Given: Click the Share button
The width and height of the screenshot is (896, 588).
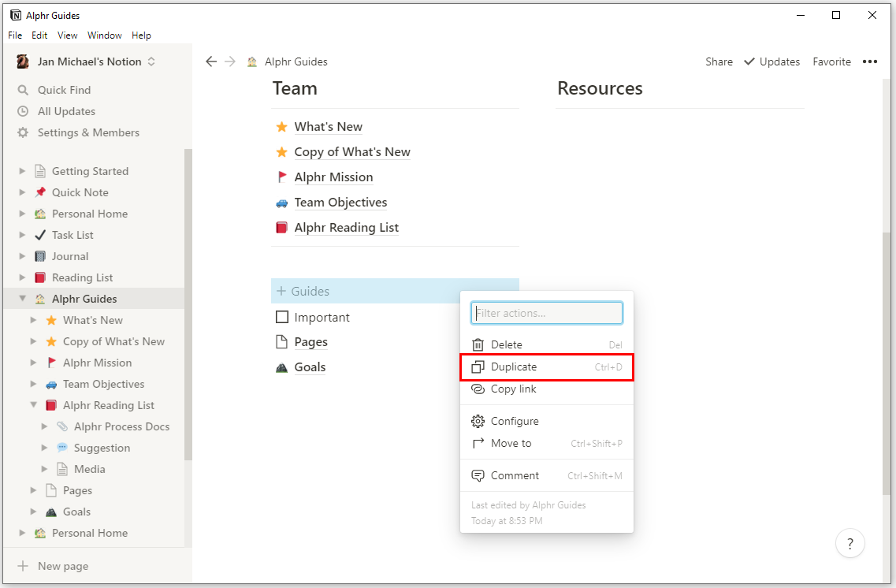Looking at the screenshot, I should click(719, 62).
